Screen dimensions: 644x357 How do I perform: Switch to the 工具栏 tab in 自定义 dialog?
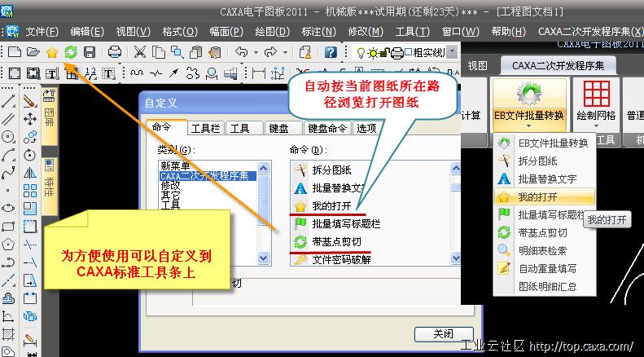(x=205, y=128)
